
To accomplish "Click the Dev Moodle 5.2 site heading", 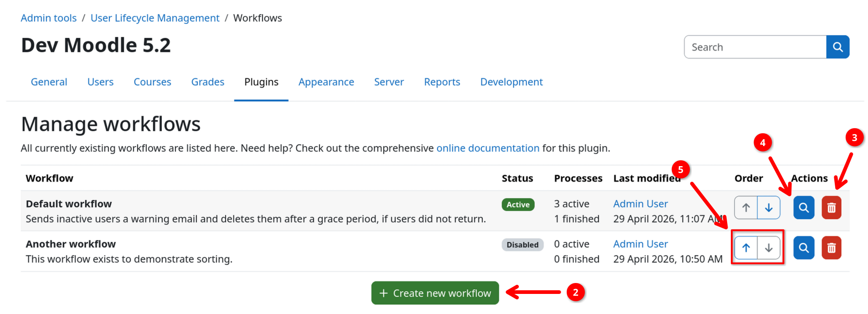I will 96,45.
